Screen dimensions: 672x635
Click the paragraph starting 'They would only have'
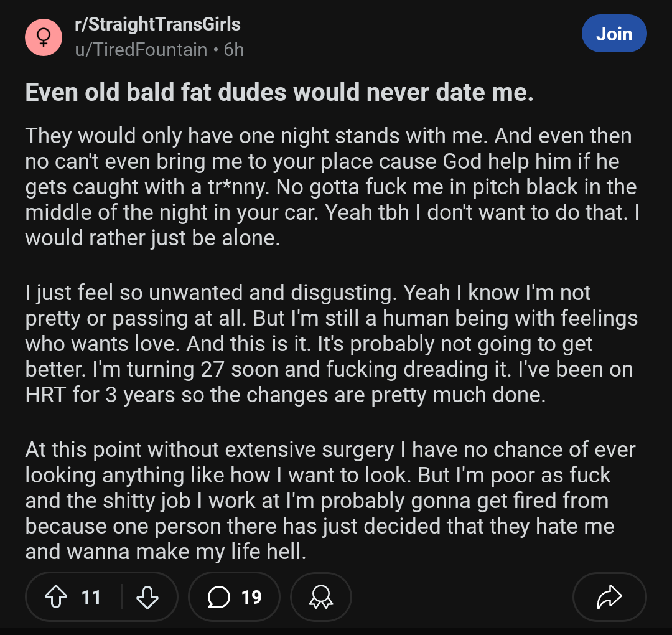point(332,187)
